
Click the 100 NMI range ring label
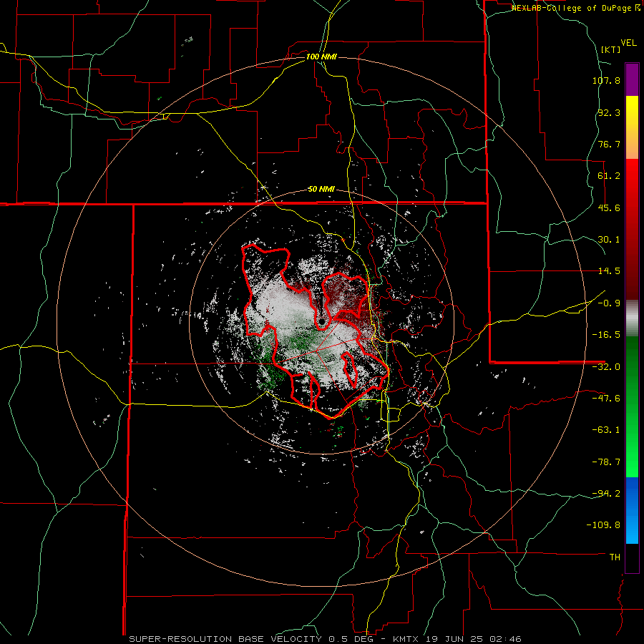click(x=321, y=57)
